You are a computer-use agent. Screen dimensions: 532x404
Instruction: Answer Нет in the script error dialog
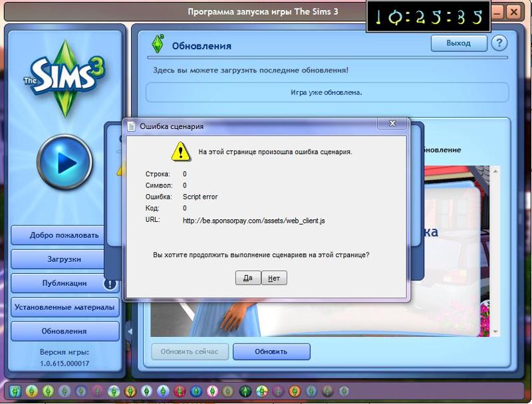tap(274, 278)
